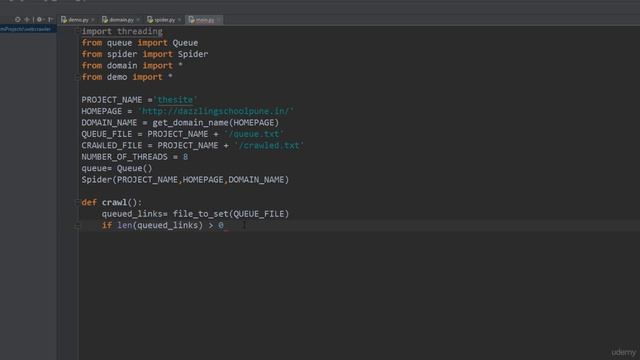Click 'domain' in 'from domain import *'
The height and width of the screenshot is (360, 640).
coord(122,66)
